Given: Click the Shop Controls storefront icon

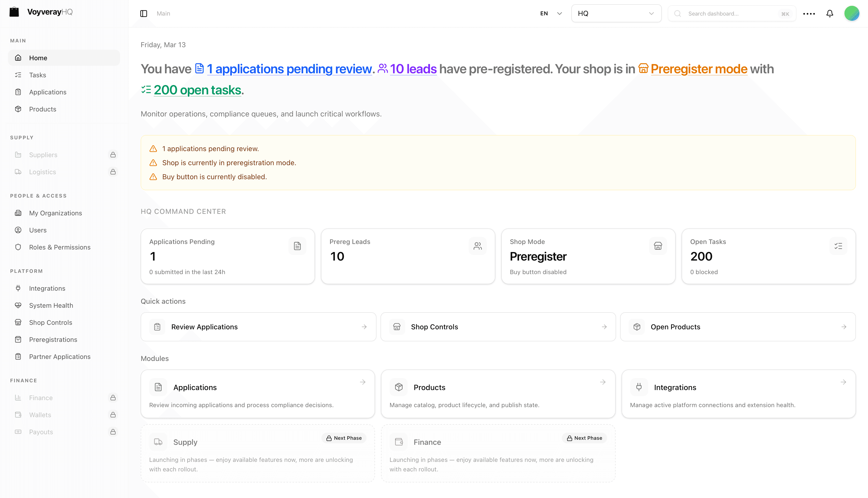Looking at the screenshot, I should tap(18, 322).
